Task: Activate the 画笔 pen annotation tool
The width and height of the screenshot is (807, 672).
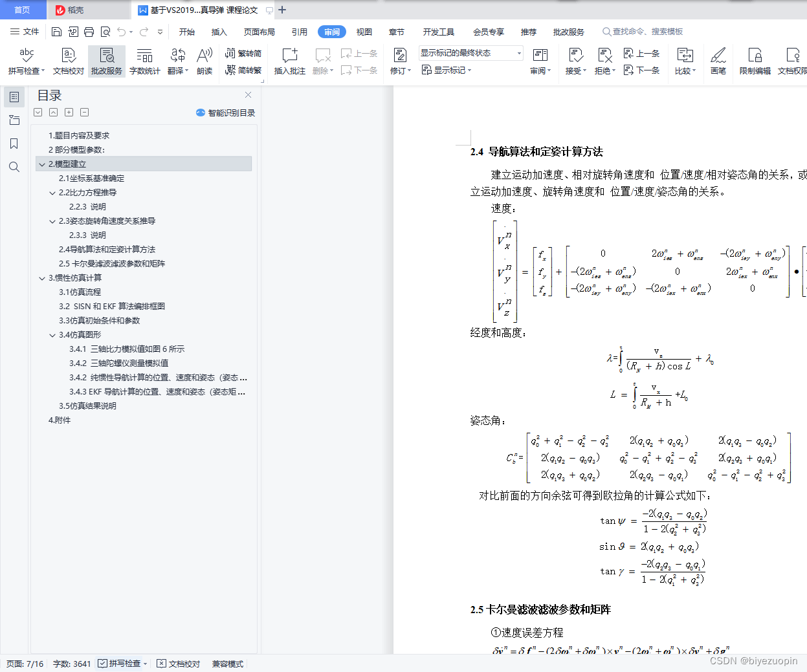Action: pos(718,60)
